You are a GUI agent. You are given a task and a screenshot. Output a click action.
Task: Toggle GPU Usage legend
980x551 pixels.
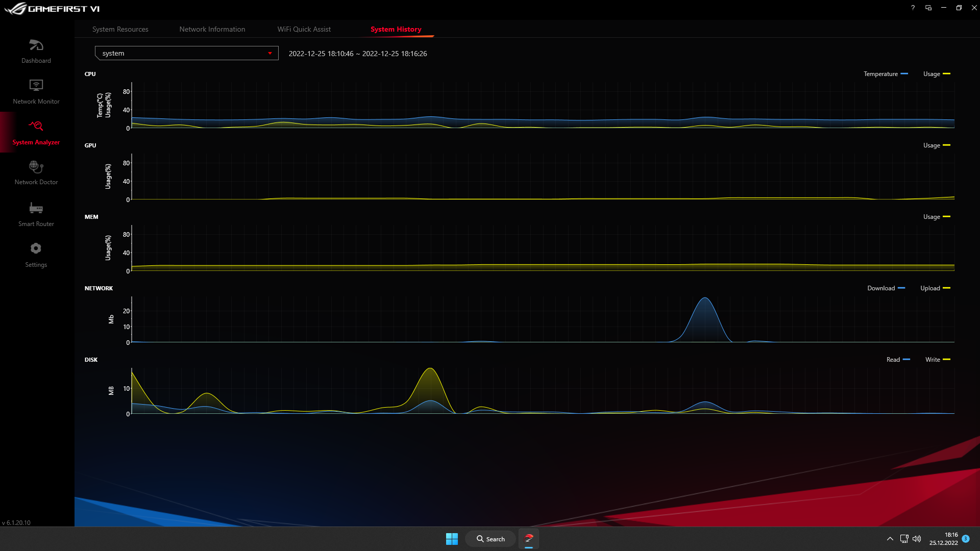[x=937, y=145]
